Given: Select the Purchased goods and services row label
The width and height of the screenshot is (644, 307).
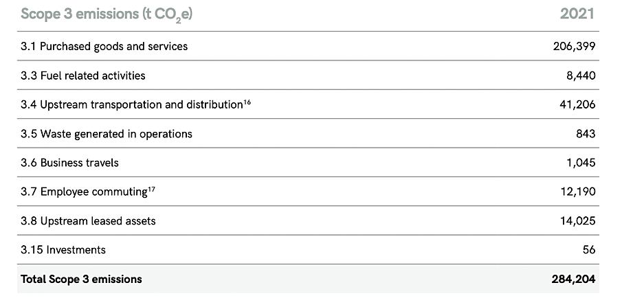Looking at the screenshot, I should point(104,47).
